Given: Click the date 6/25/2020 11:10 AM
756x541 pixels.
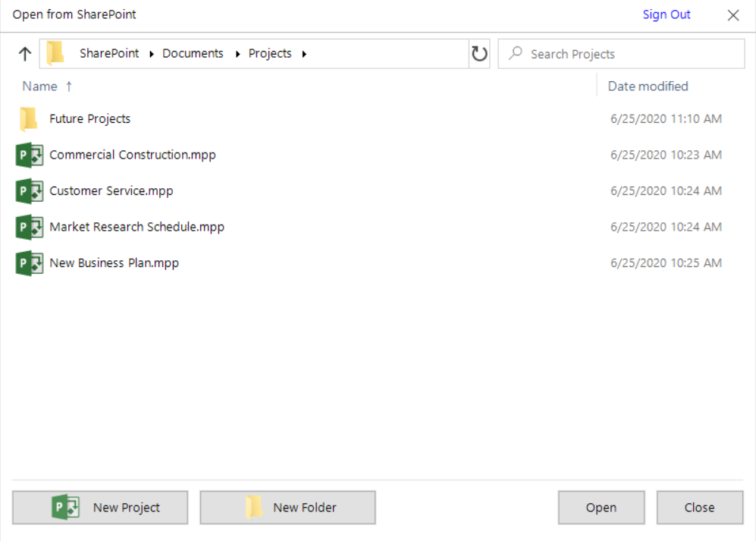Looking at the screenshot, I should point(666,118).
